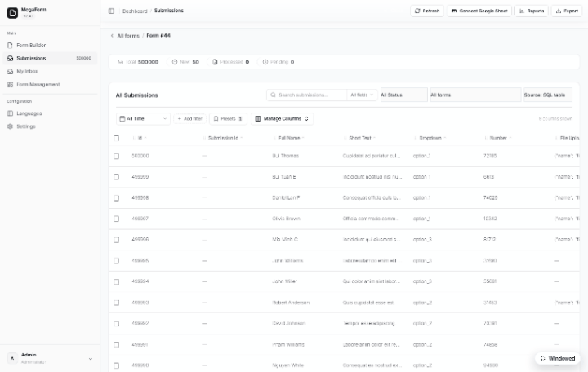The height and width of the screenshot is (372, 588).
Task: Click the Windowed toggle button
Action: tap(558, 358)
